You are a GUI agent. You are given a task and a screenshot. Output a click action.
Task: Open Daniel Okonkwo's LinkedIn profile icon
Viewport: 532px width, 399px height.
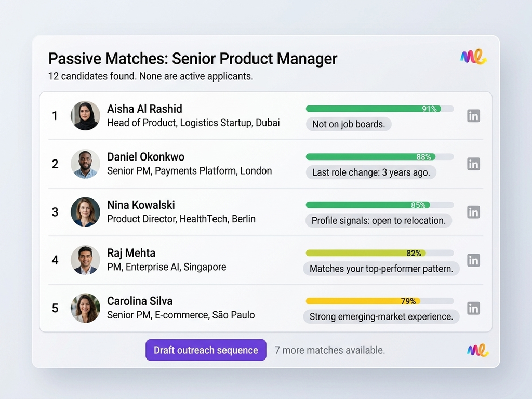point(473,164)
